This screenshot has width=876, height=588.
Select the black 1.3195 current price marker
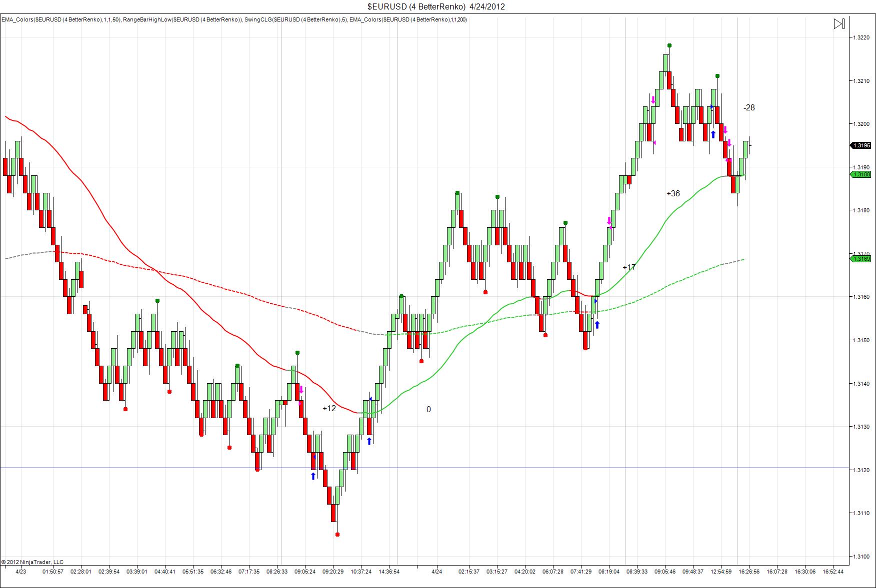[860, 145]
